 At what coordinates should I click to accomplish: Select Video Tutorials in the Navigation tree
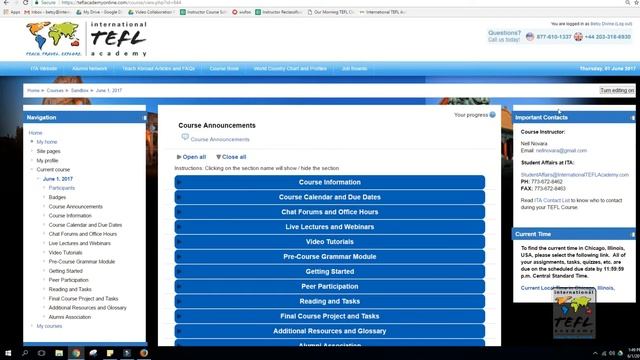click(65, 253)
